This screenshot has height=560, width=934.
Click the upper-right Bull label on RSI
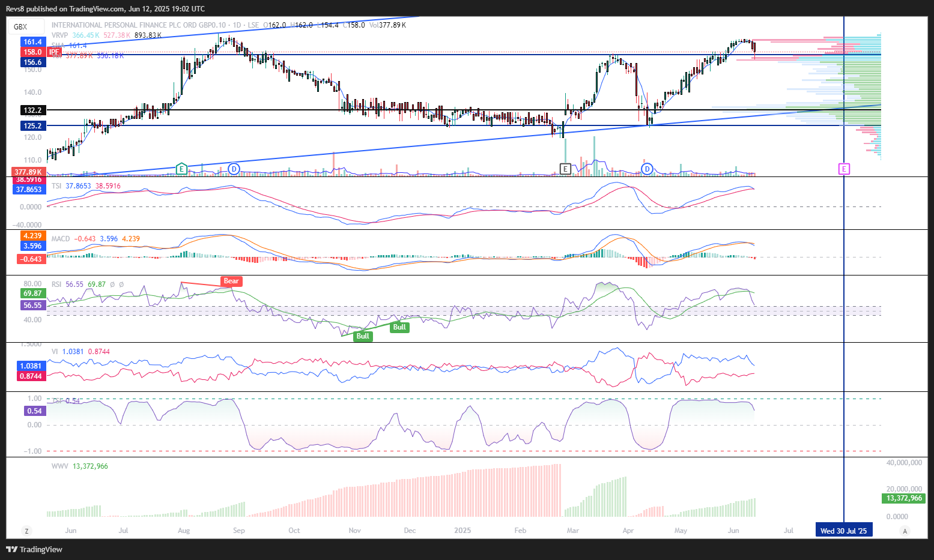(x=399, y=327)
